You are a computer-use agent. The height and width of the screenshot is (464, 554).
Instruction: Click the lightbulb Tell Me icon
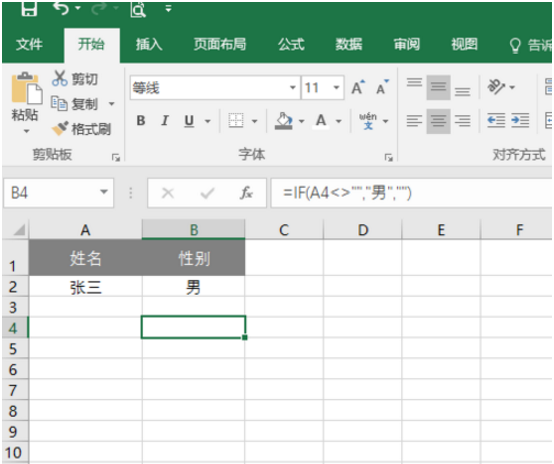pos(515,46)
